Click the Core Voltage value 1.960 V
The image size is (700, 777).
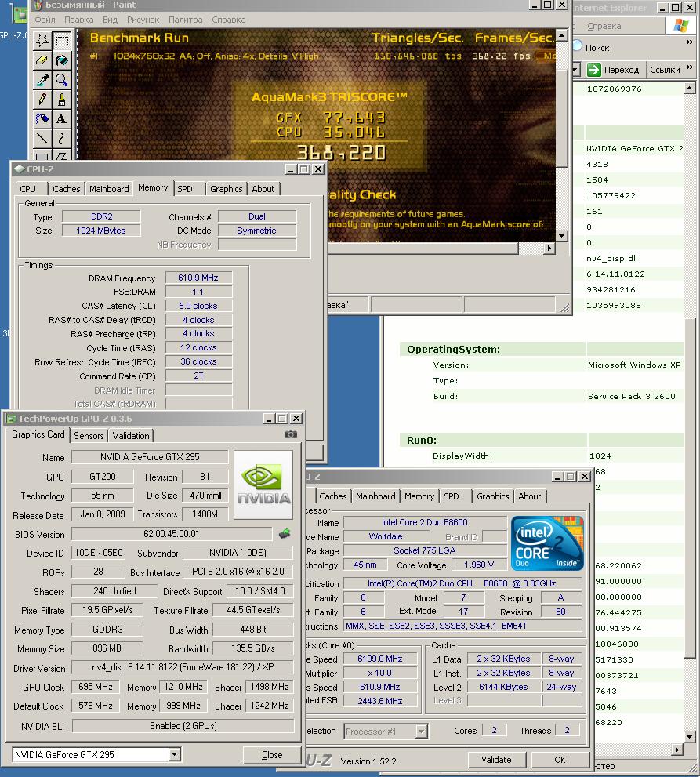(x=479, y=565)
